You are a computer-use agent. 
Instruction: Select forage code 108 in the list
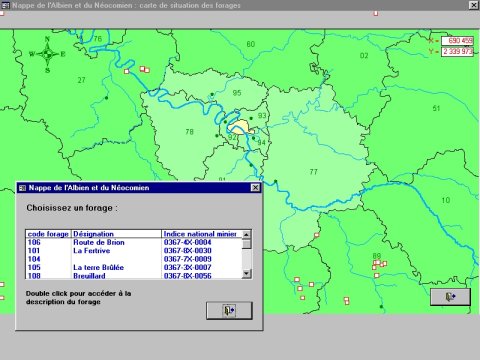click(x=34, y=276)
